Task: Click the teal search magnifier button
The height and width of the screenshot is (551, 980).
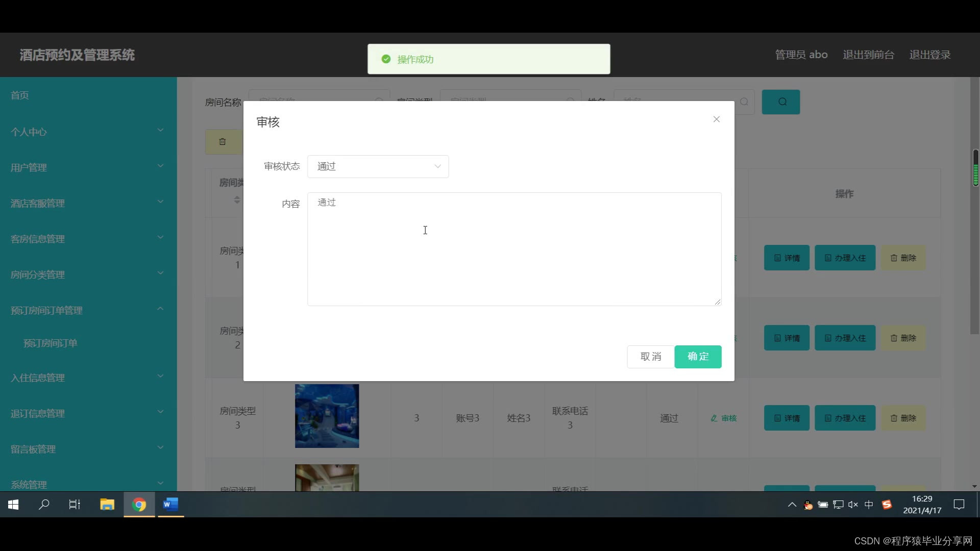Action: click(x=780, y=102)
